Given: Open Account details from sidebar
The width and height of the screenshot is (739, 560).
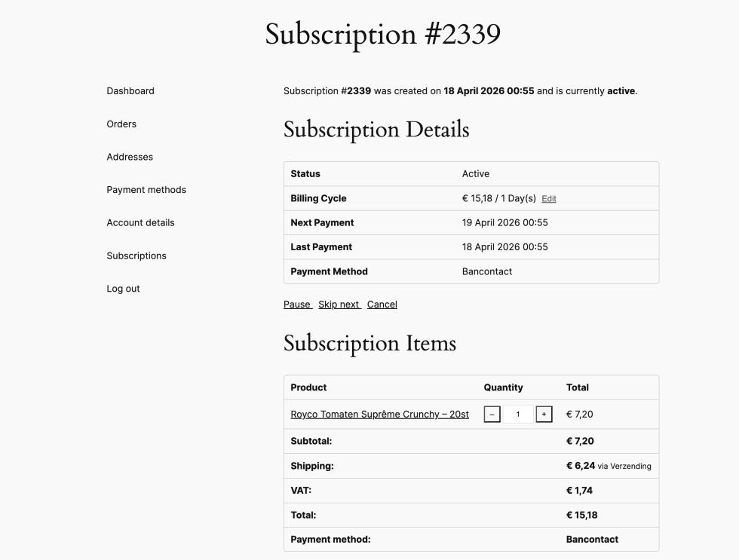Looking at the screenshot, I should tap(140, 223).
